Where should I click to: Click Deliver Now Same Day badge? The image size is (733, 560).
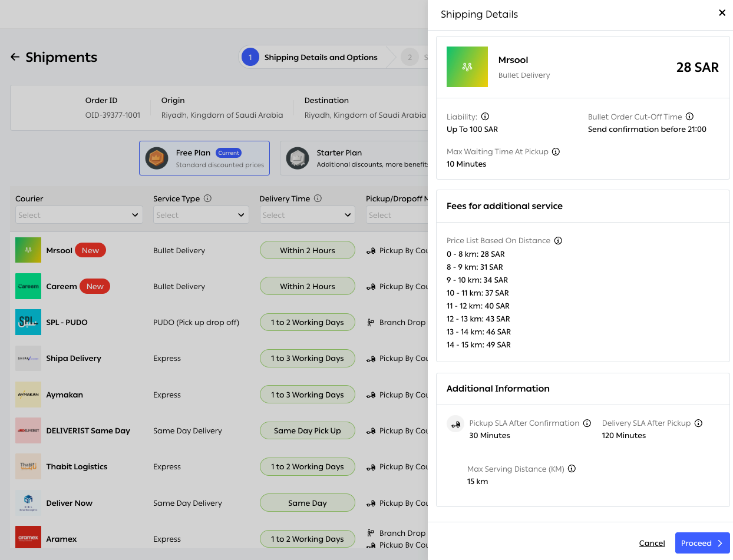click(308, 503)
